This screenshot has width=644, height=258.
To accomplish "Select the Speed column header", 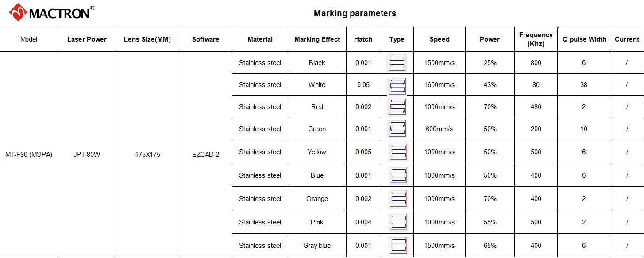I will click(440, 39).
